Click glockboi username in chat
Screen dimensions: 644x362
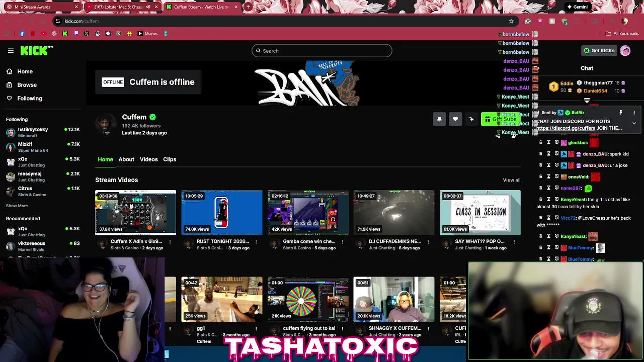point(578,143)
